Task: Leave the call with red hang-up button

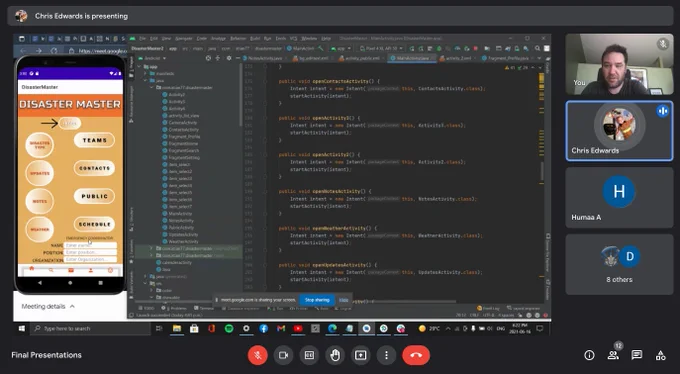Action: (x=416, y=355)
